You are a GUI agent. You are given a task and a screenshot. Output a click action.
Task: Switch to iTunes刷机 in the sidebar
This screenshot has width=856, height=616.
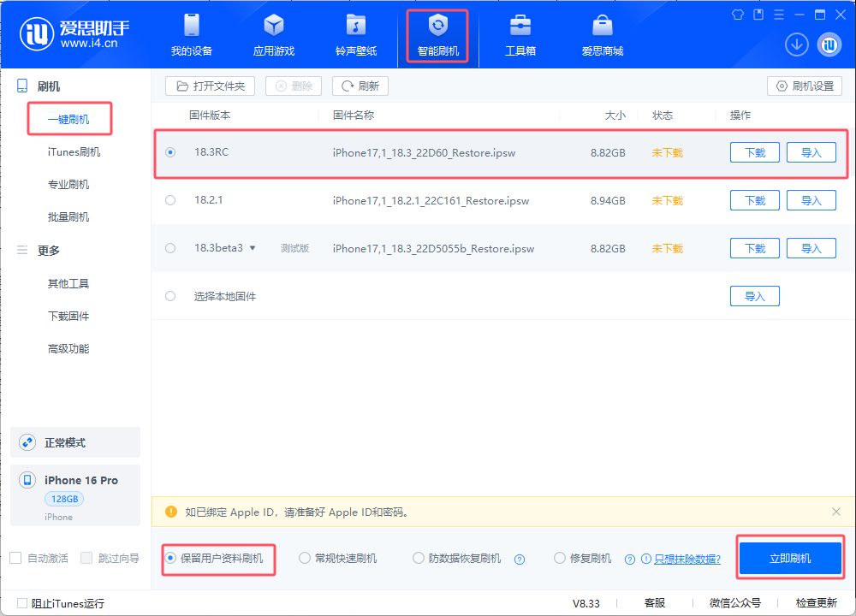pyautogui.click(x=75, y=151)
